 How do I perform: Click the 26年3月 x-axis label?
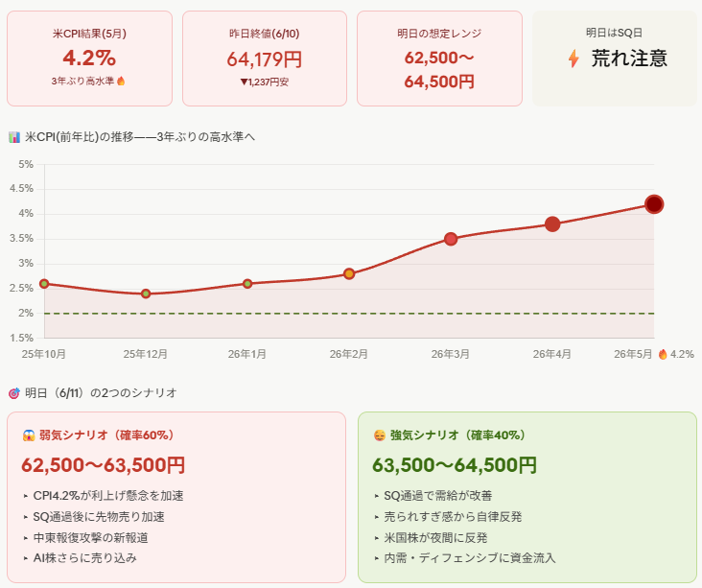click(451, 354)
